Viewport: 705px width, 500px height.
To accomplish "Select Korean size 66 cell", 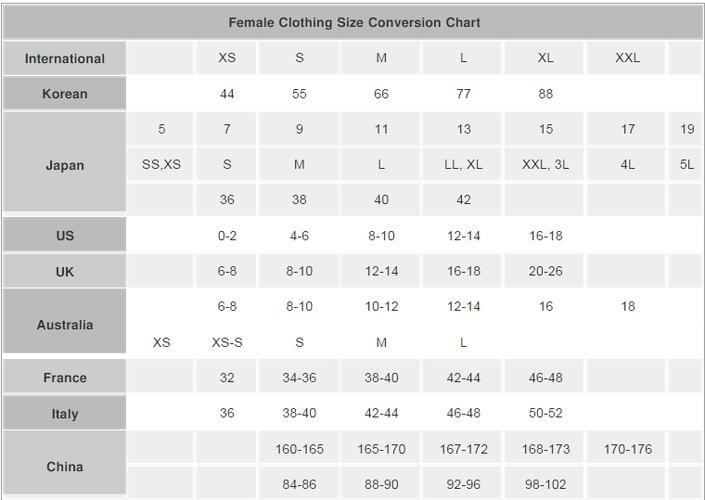I will (381, 94).
